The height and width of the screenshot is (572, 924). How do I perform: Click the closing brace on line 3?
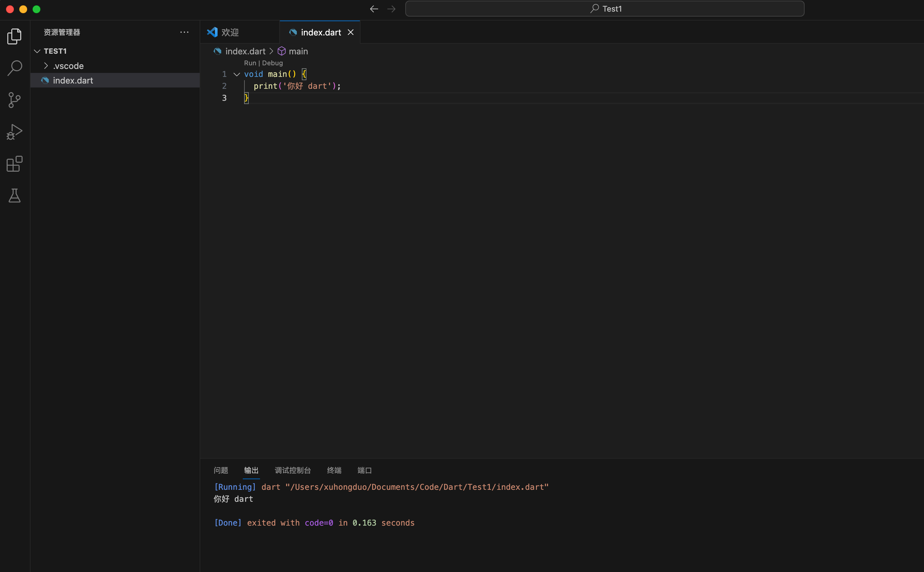click(x=246, y=98)
